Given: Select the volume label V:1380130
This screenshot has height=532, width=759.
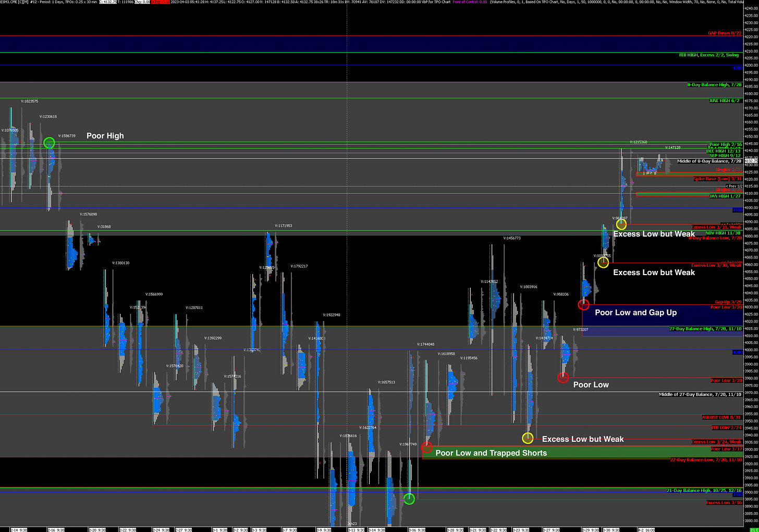Looking at the screenshot, I should [121, 263].
